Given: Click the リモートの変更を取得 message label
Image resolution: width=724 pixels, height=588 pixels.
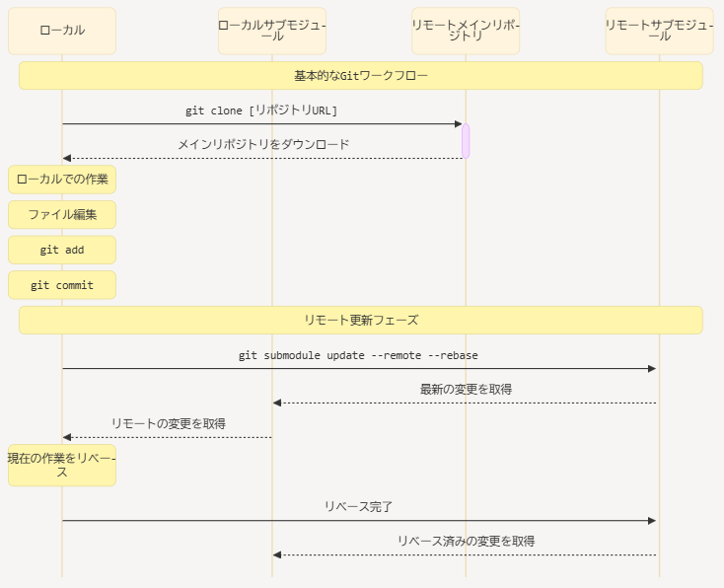Looking at the screenshot, I should (x=169, y=423).
